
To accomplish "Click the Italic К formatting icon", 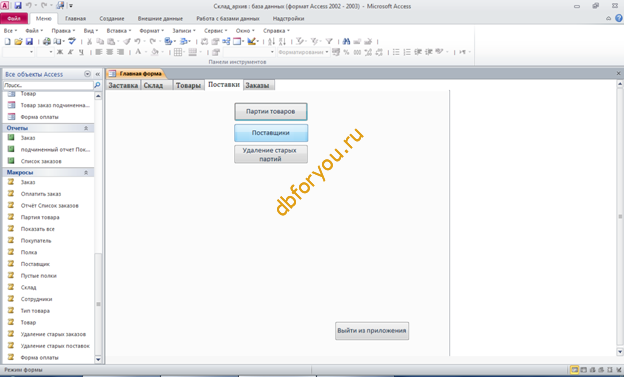I will click(70, 52).
